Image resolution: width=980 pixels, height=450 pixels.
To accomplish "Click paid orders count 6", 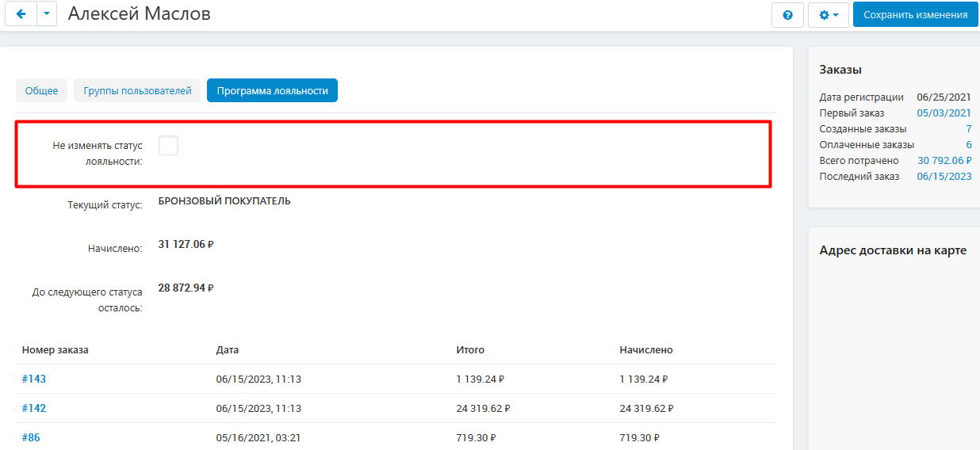I will click(969, 145).
